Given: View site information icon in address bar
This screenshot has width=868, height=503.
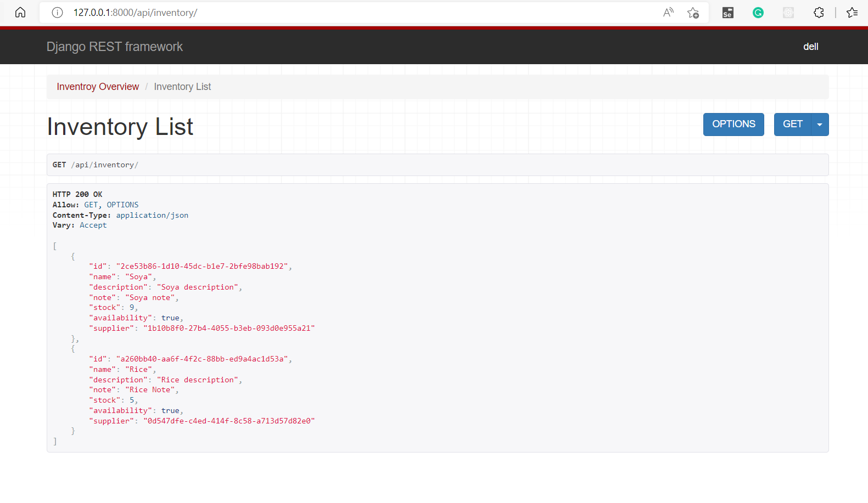Looking at the screenshot, I should click(x=57, y=13).
